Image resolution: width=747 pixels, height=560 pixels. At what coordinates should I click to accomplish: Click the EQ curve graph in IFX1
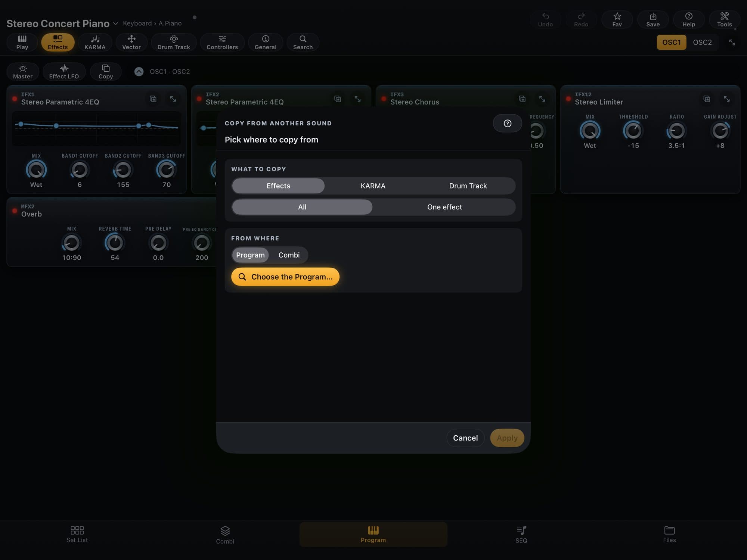pos(97,128)
